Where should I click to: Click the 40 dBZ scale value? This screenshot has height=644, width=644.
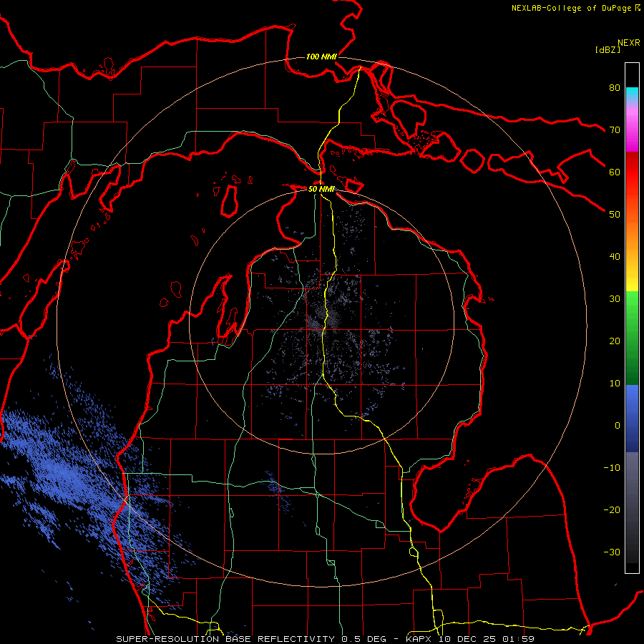(615, 257)
